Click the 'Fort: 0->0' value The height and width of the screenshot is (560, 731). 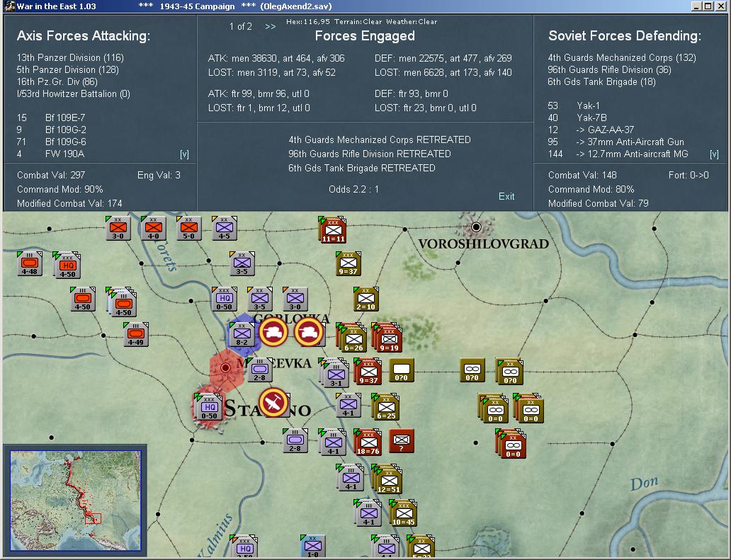coord(688,175)
